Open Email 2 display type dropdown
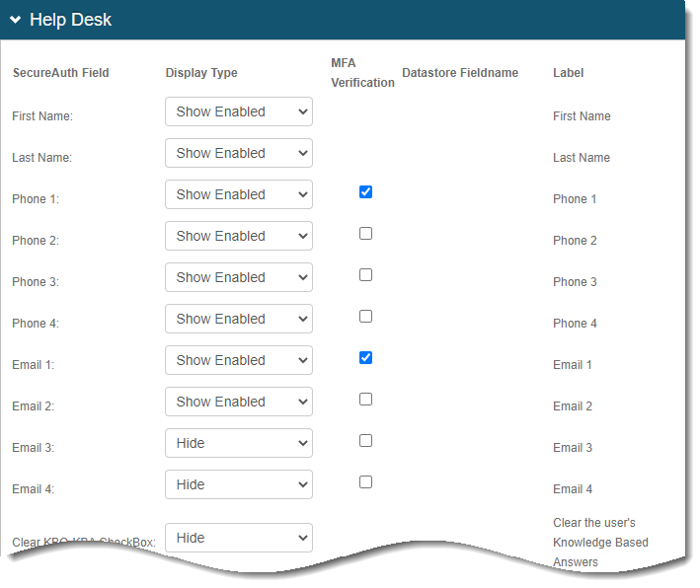 tap(238, 403)
